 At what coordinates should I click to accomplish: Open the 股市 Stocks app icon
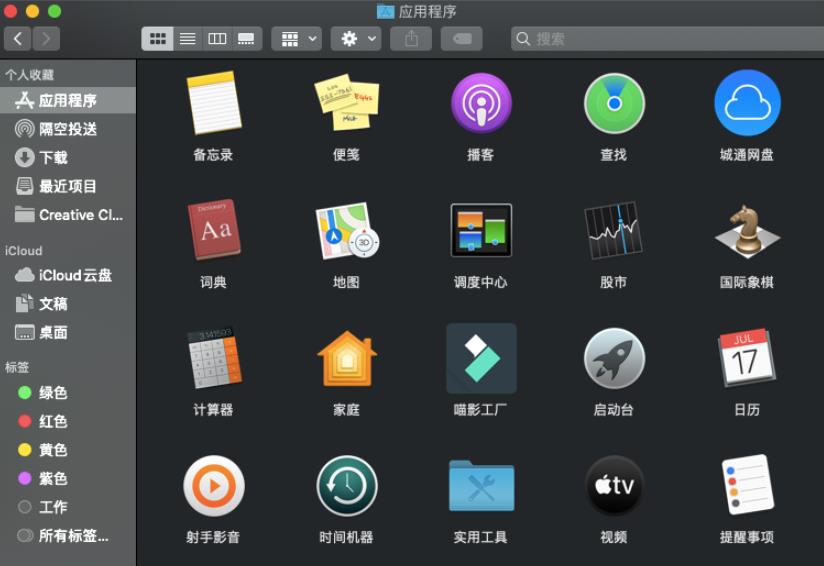click(614, 230)
